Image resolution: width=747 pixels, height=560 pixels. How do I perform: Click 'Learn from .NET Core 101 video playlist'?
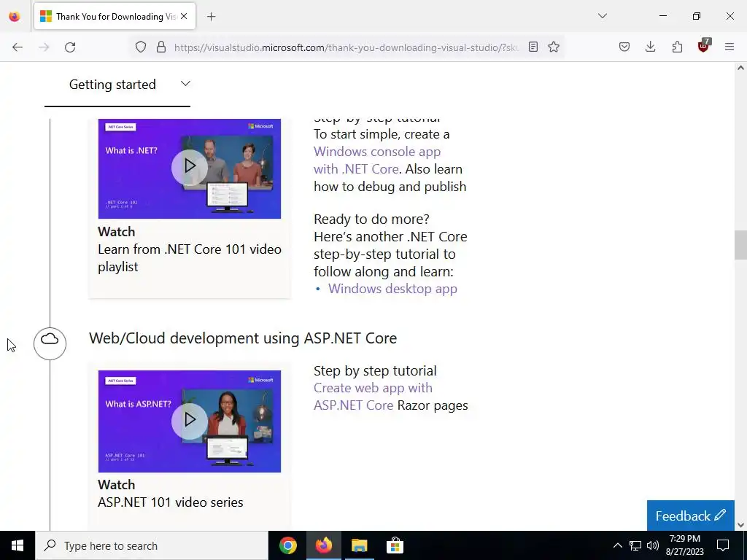point(190,258)
